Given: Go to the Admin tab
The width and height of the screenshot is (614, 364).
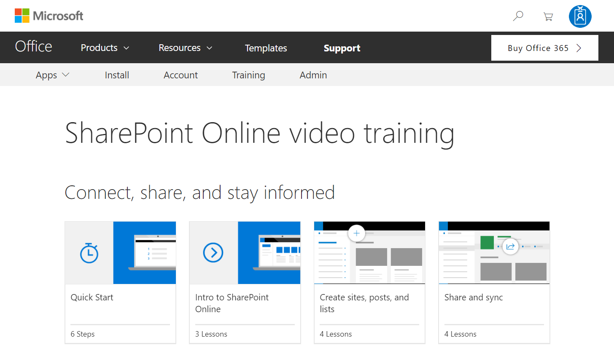Looking at the screenshot, I should (x=313, y=75).
